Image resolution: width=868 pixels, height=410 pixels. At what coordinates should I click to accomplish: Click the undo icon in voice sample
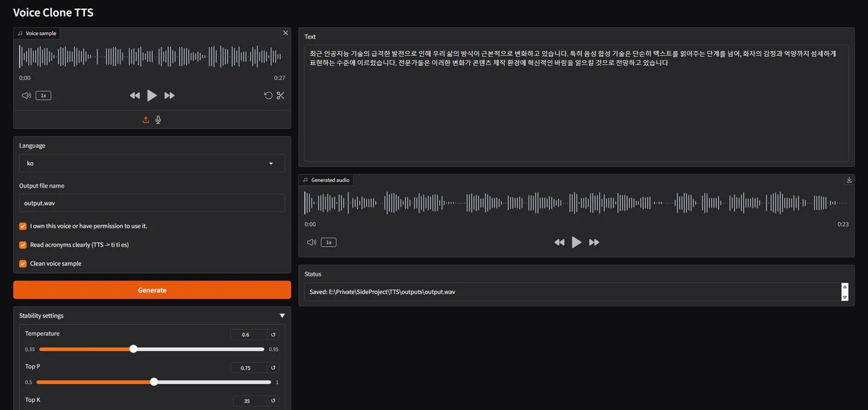(268, 96)
